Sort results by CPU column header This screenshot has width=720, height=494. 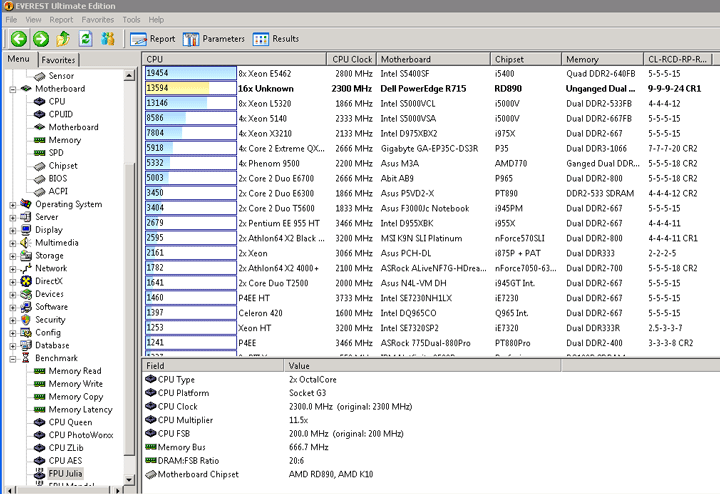(x=234, y=59)
